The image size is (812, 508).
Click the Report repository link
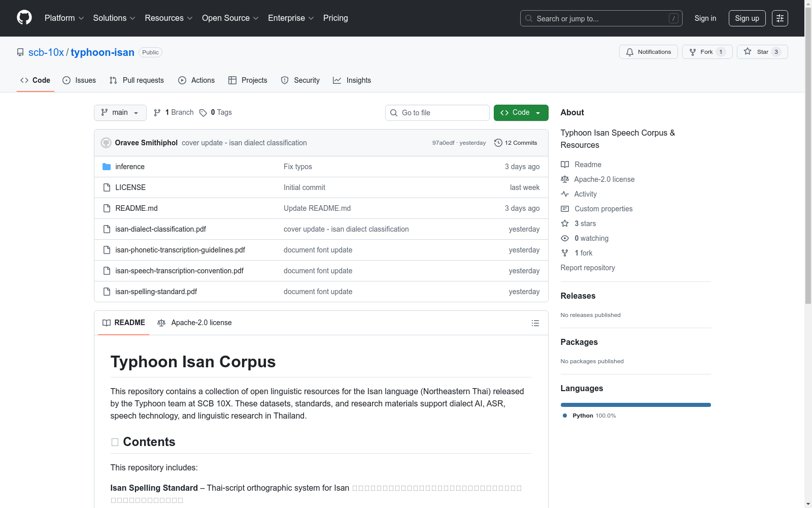[588, 268]
